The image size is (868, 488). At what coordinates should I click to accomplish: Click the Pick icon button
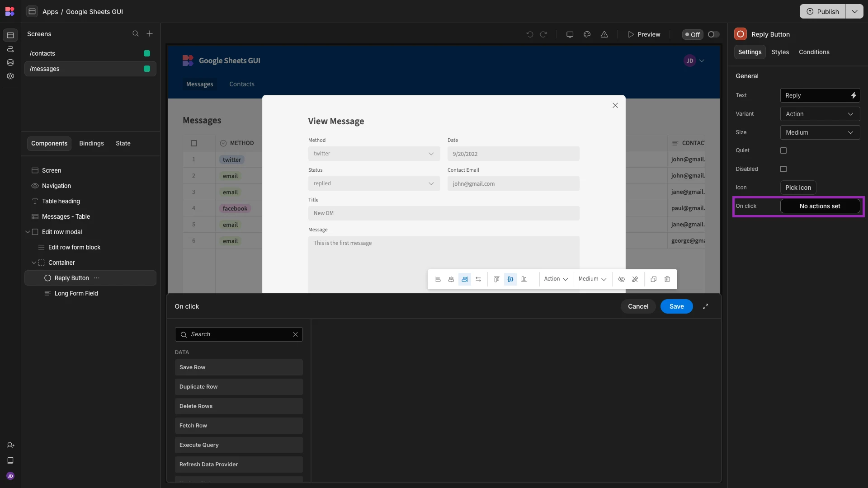click(x=798, y=188)
